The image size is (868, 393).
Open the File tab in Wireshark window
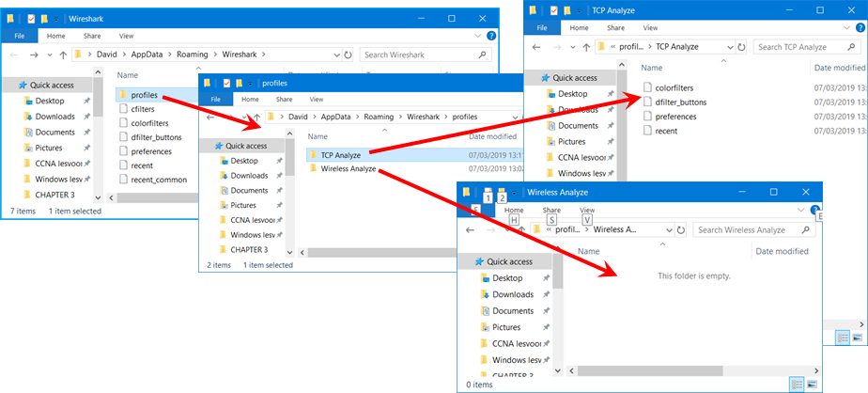click(x=20, y=36)
